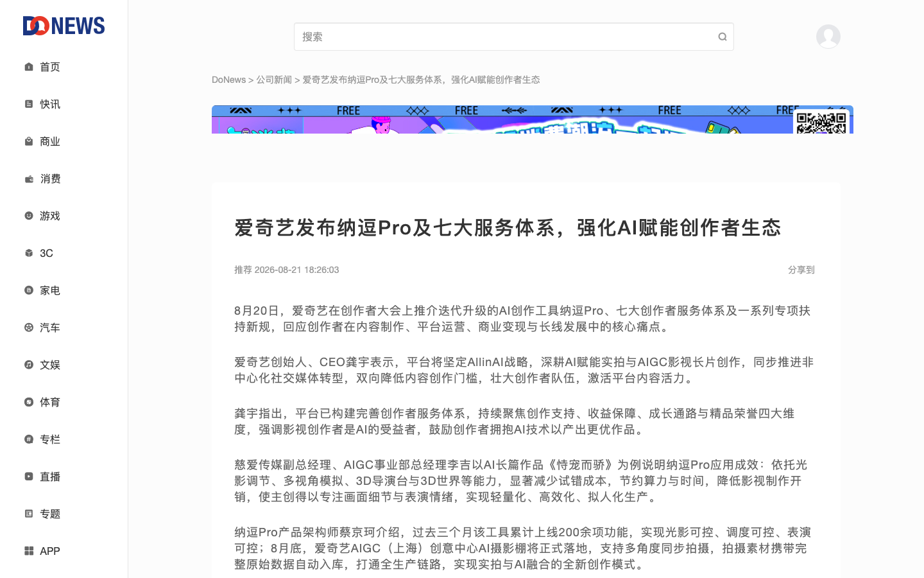Select 体育 in the sidebar

point(50,402)
